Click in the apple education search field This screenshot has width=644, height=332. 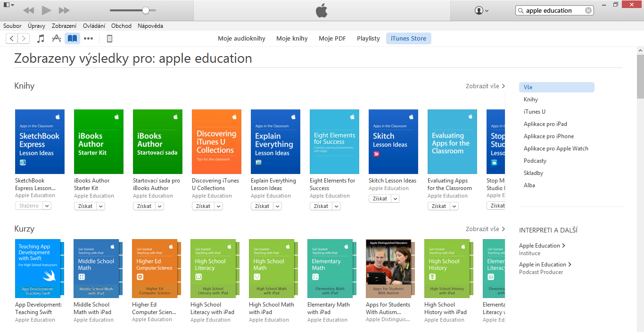pyautogui.click(x=555, y=10)
